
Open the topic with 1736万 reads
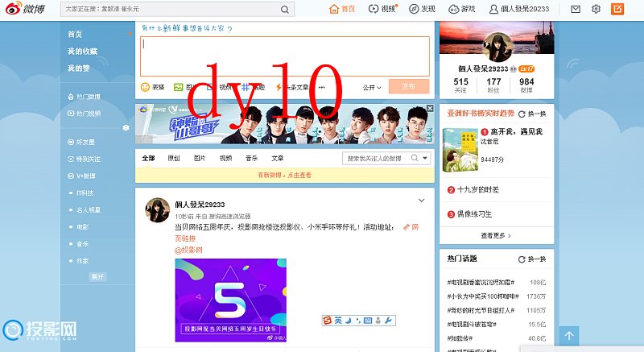tap(482, 296)
